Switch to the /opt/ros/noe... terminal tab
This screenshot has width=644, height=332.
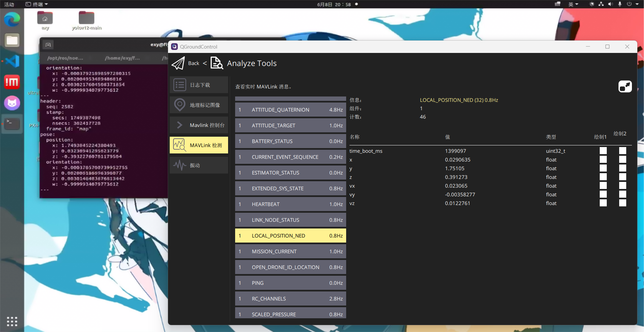[65, 58]
